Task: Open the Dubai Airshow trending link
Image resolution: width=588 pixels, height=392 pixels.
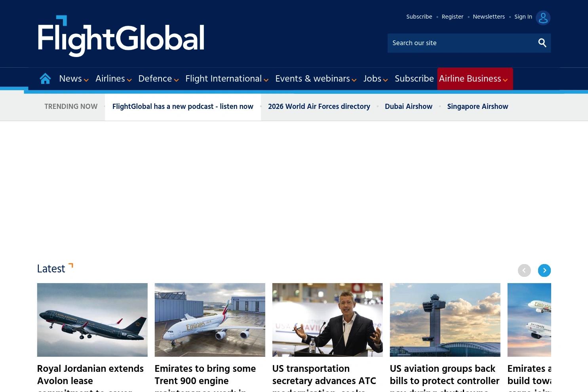Action: pyautogui.click(x=408, y=107)
